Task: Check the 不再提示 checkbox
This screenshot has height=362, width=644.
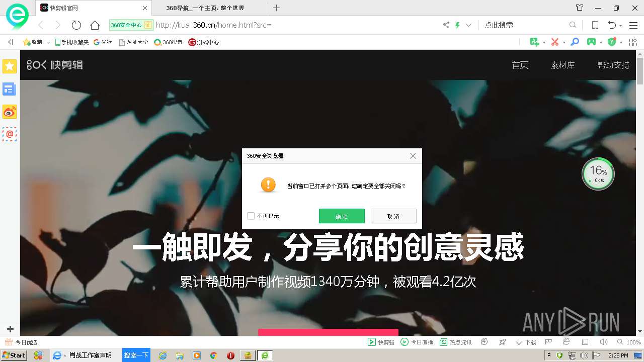Action: (x=251, y=216)
